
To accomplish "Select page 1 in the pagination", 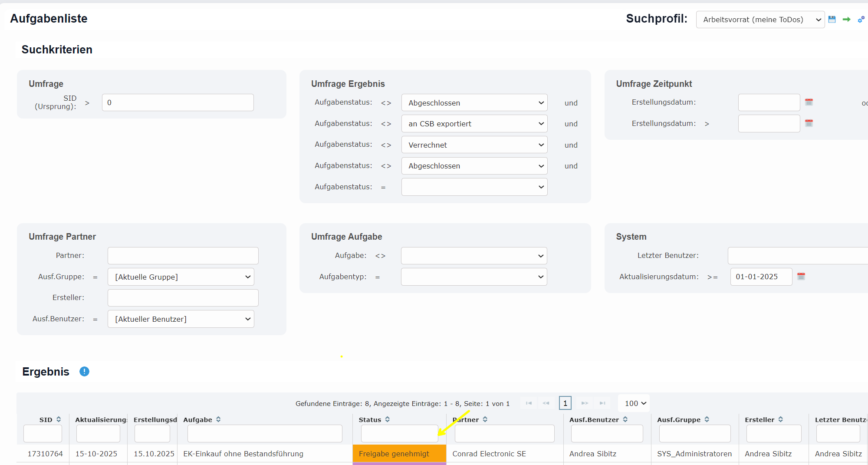I will 565,403.
